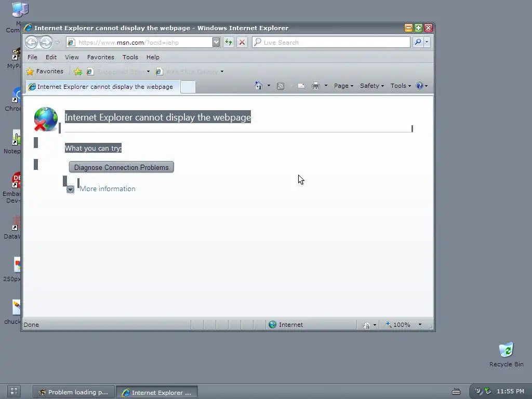Open the search provider options dropdown

coord(427,42)
